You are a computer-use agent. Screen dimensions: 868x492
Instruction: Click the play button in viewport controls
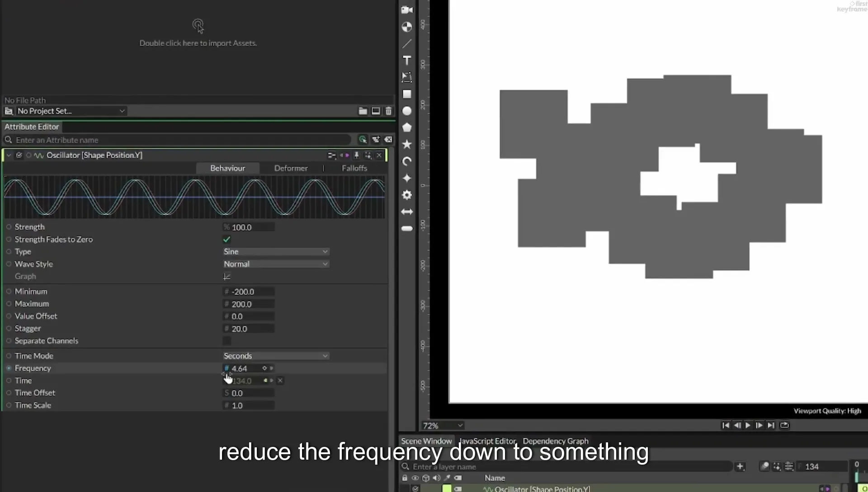tap(748, 425)
